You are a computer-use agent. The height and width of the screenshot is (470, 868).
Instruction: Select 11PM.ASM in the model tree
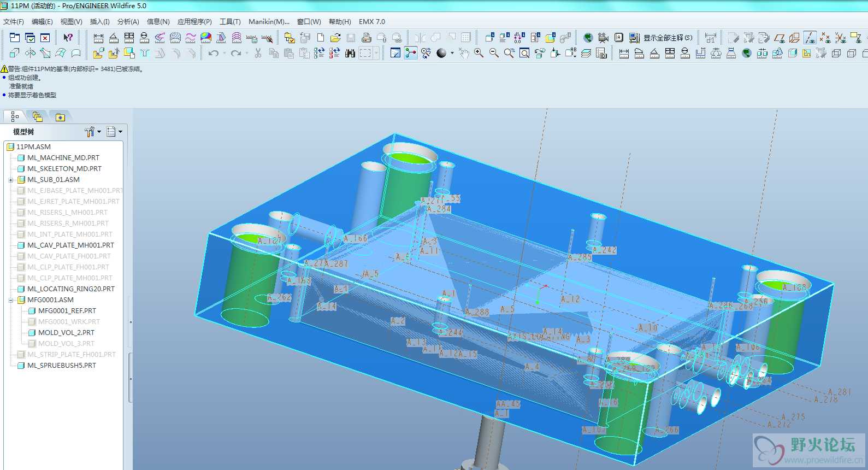pyautogui.click(x=33, y=147)
